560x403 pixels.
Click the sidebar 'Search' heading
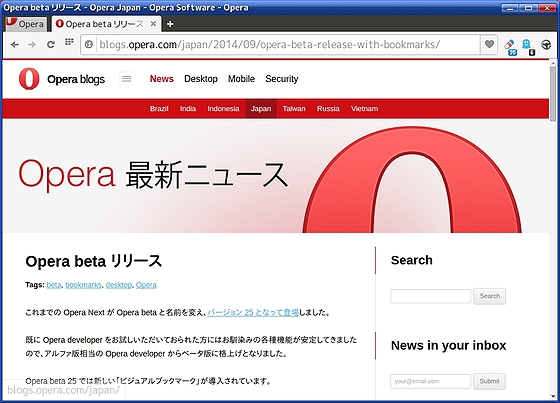point(412,260)
